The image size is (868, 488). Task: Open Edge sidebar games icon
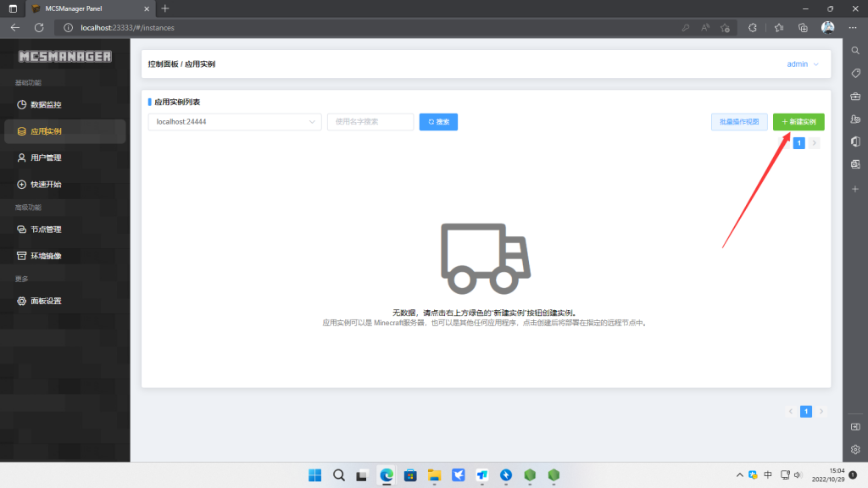tap(855, 119)
